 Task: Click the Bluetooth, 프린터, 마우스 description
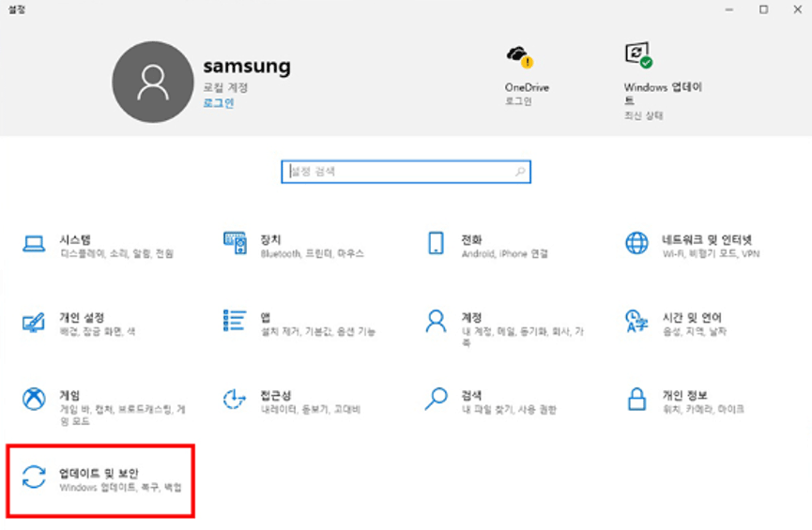pos(313,253)
